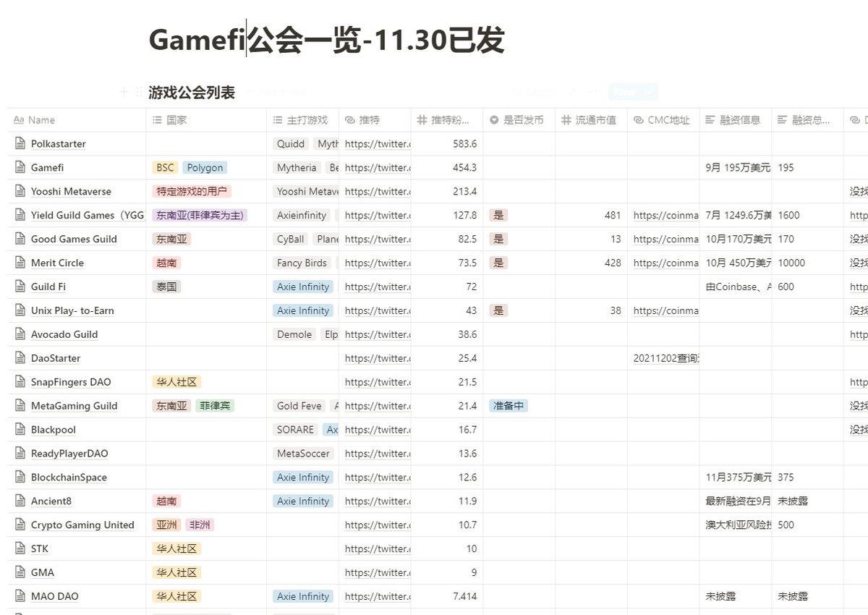Open the 融资信息 column header menu
Viewport: 868px width, 615px height.
coord(736,120)
